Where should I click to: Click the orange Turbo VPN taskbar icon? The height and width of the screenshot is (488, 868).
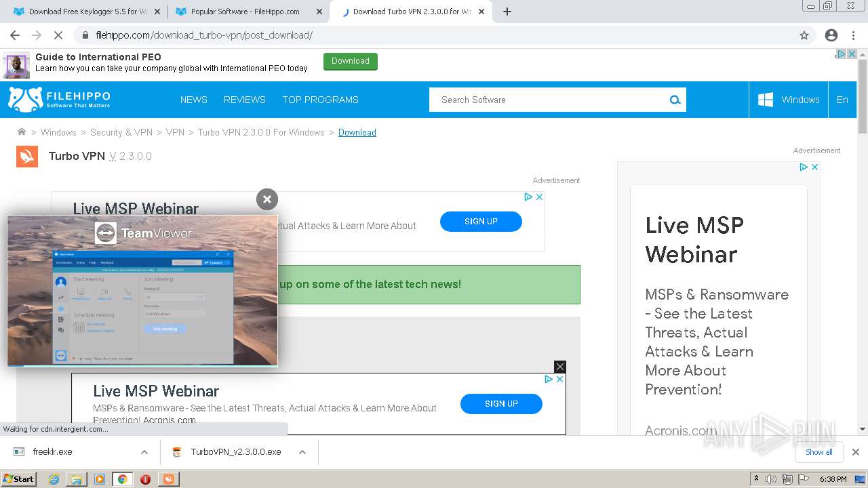(x=168, y=479)
